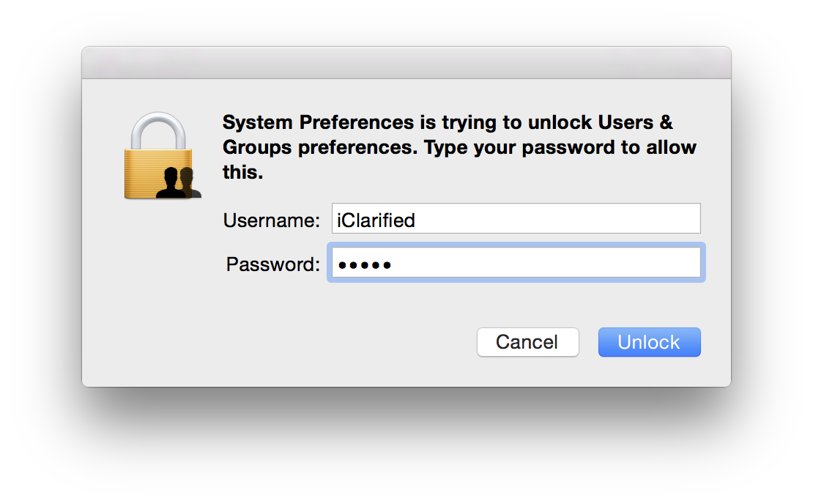
Task: Click the Password label
Action: point(272,264)
